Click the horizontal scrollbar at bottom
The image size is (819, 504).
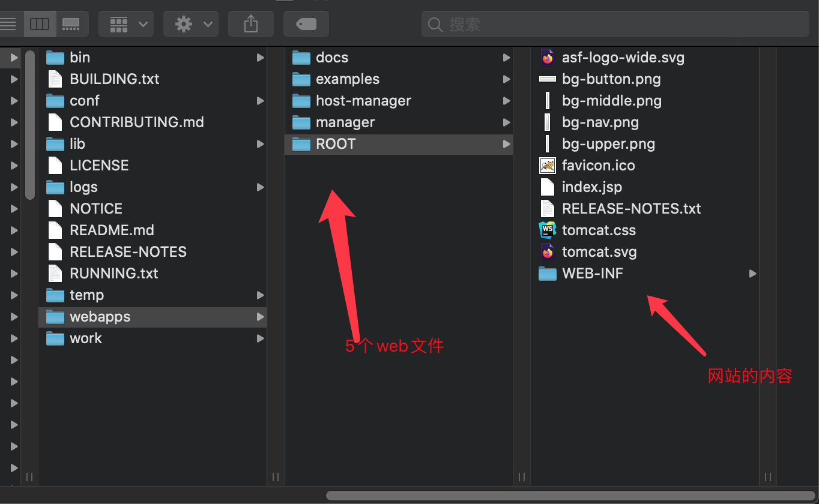click(x=572, y=496)
